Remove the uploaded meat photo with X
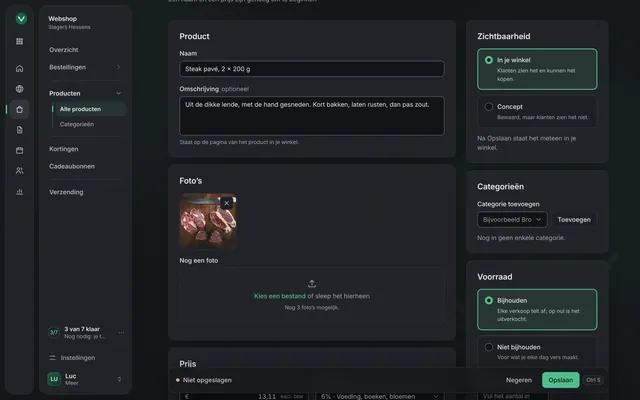The image size is (640, 400). (x=227, y=203)
